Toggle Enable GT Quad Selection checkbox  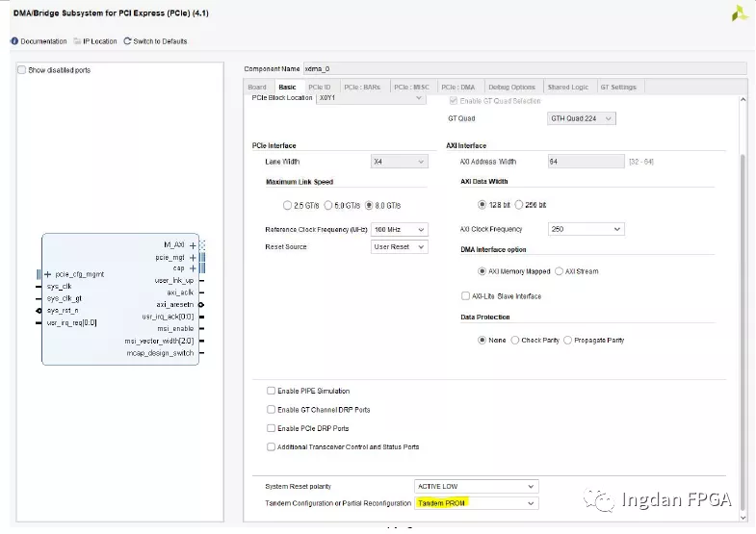[x=454, y=101]
